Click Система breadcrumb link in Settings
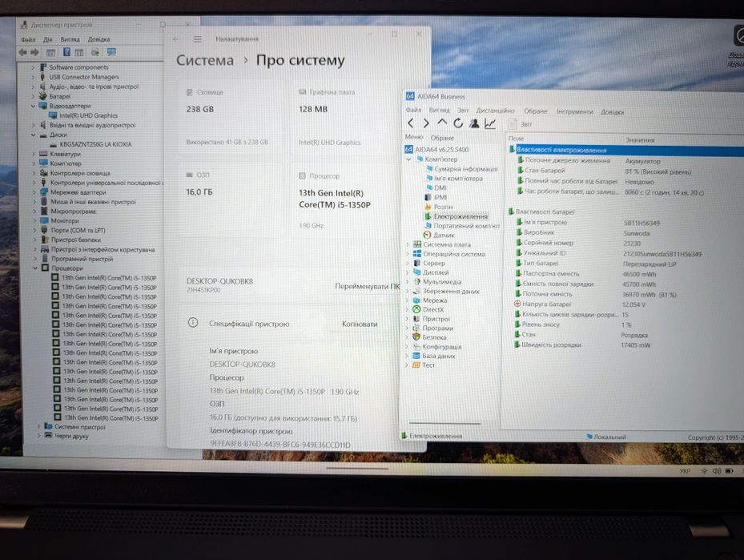744x560 pixels. pyautogui.click(x=205, y=61)
